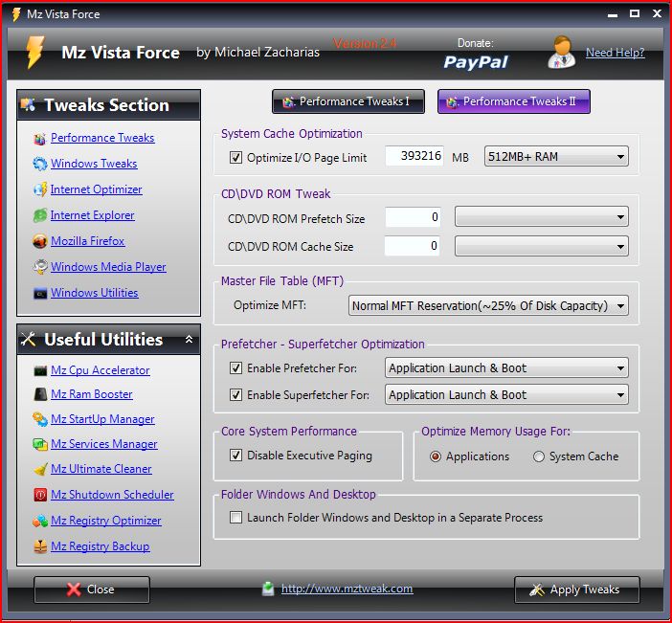Viewport: 672px width, 623px height.
Task: Click the Mz StartUp Manager icon
Action: 40,419
